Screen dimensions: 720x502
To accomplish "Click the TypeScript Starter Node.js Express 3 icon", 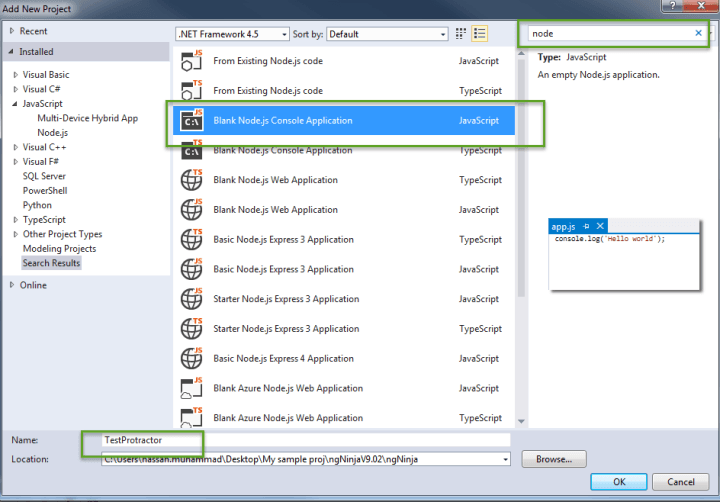I will tap(191, 329).
